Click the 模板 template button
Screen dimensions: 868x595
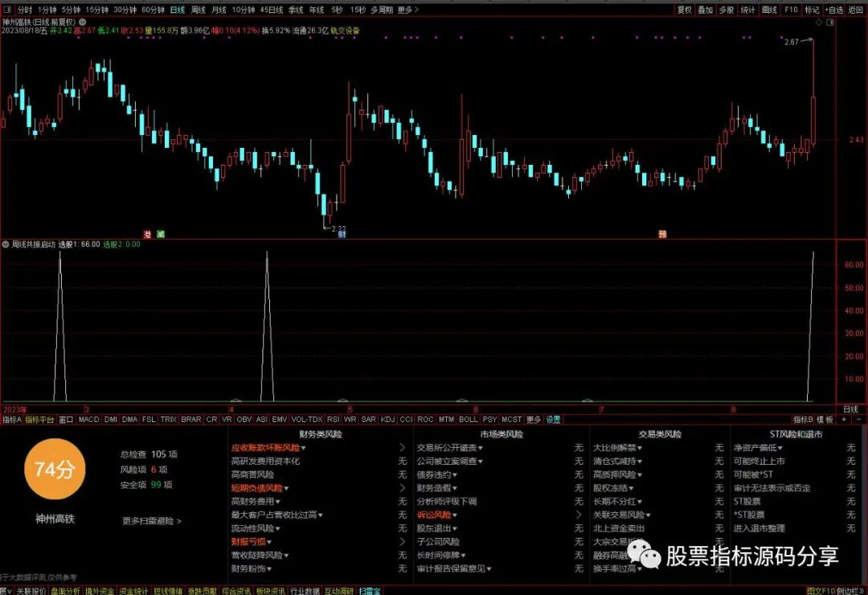coord(825,420)
